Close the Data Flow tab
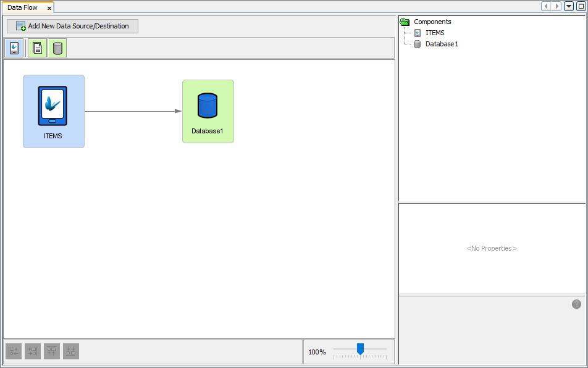Image resolution: width=588 pixels, height=368 pixels. click(49, 8)
